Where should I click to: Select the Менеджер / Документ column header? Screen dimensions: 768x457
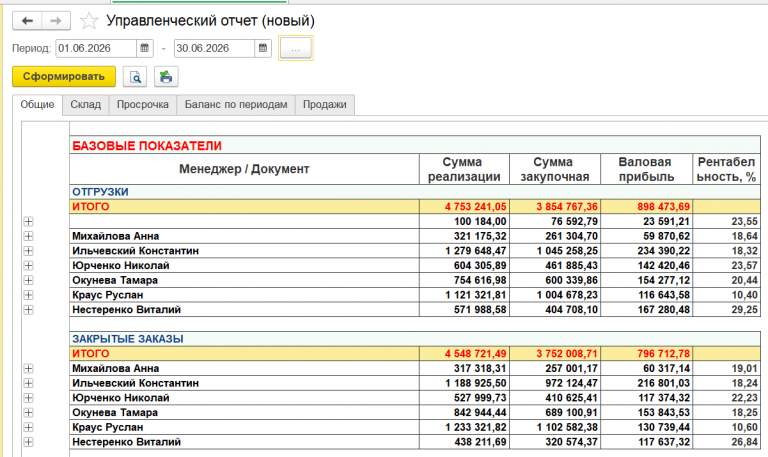point(244,169)
